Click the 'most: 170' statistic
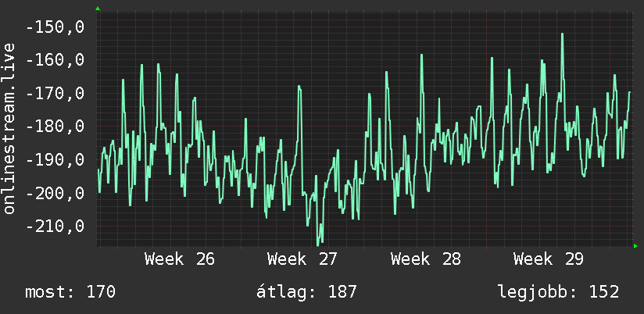Image resolution: width=644 pixels, height=314 pixels. click(x=70, y=292)
